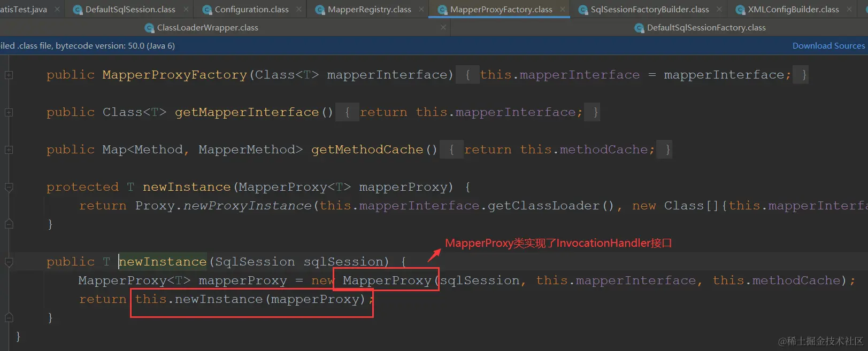Click the "newProxyInstance" static call
Image resolution: width=868 pixels, height=351 pixels.
coord(248,206)
